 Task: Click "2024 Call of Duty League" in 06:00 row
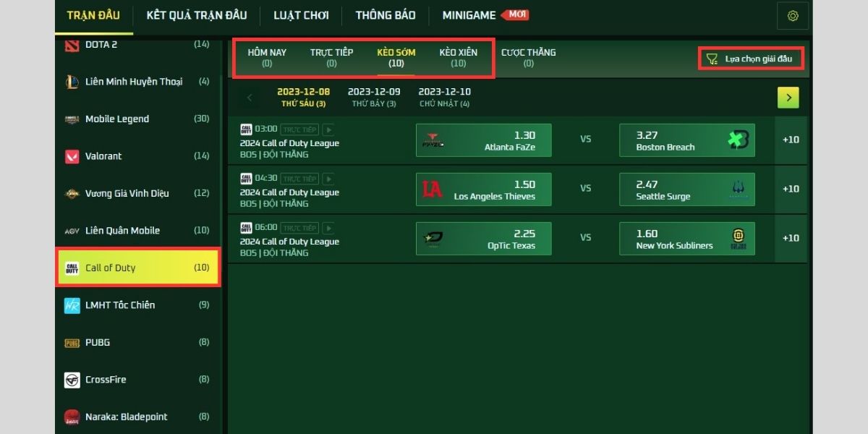pos(289,242)
